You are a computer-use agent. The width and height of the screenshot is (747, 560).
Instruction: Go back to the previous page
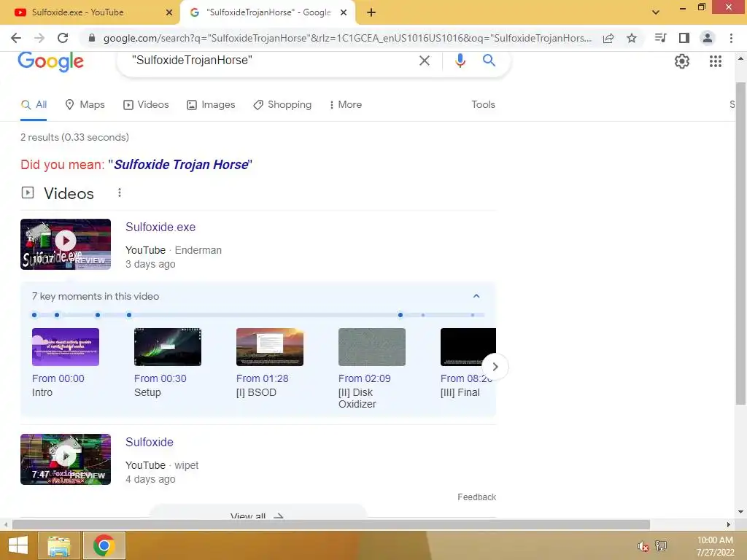pyautogui.click(x=16, y=38)
